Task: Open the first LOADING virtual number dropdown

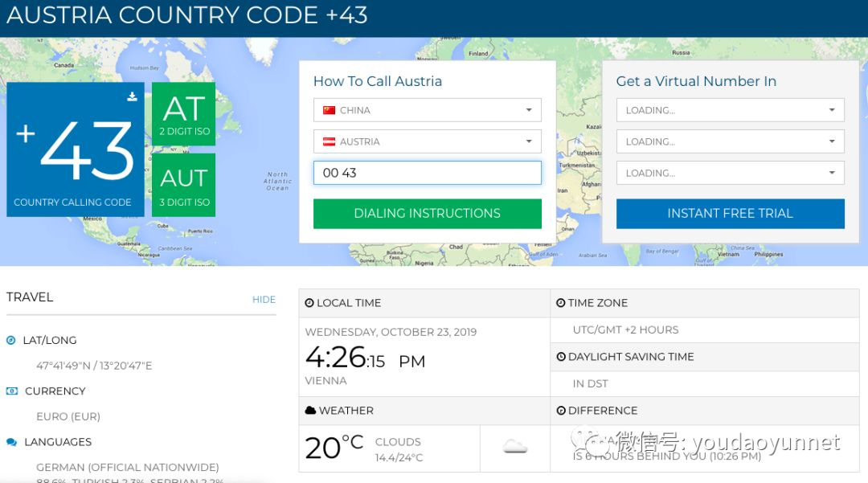Action: point(730,110)
